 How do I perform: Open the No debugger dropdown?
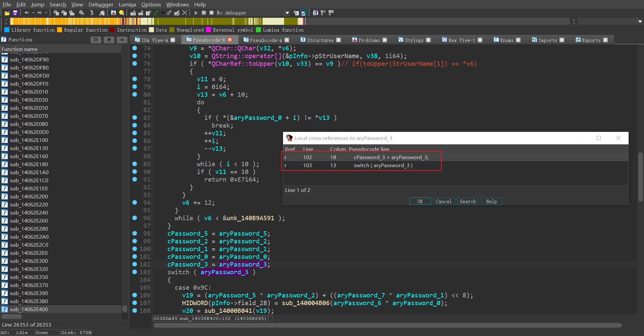[287, 13]
